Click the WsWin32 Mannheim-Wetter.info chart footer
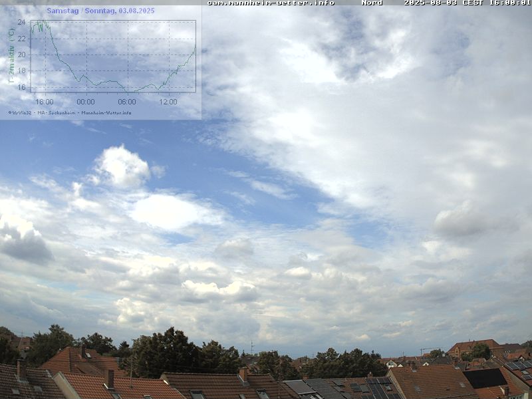Viewport: 532px width, 399px height. (x=70, y=112)
